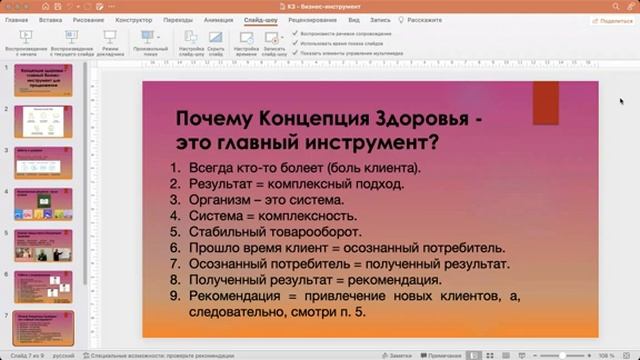
Task: Open the Вставка tab
Action: click(51, 20)
